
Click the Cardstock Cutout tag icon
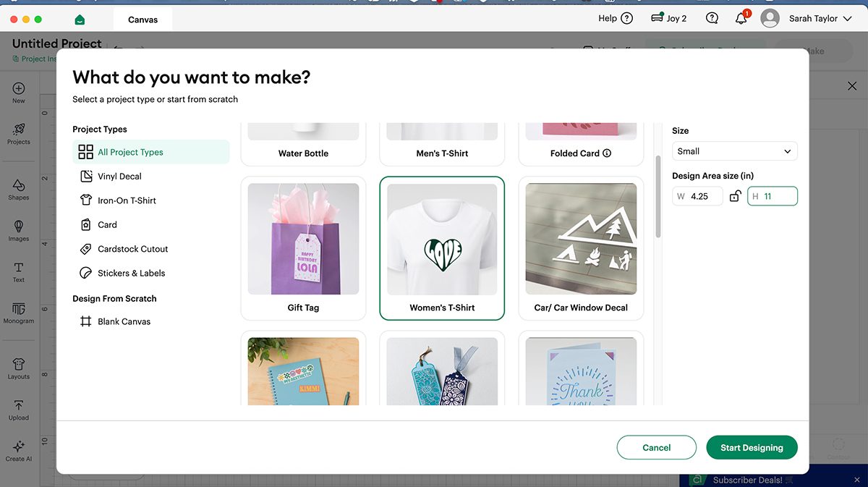(x=85, y=249)
